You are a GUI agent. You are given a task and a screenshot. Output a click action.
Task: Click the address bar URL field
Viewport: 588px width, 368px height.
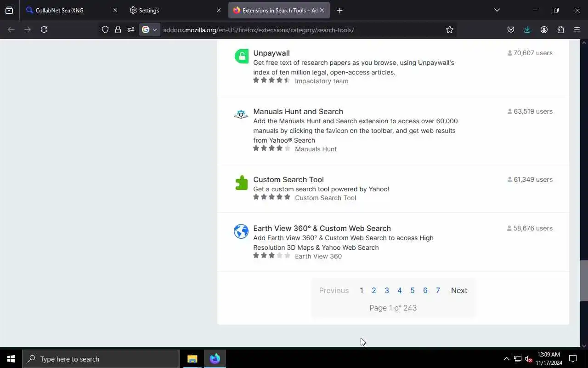tap(301, 30)
